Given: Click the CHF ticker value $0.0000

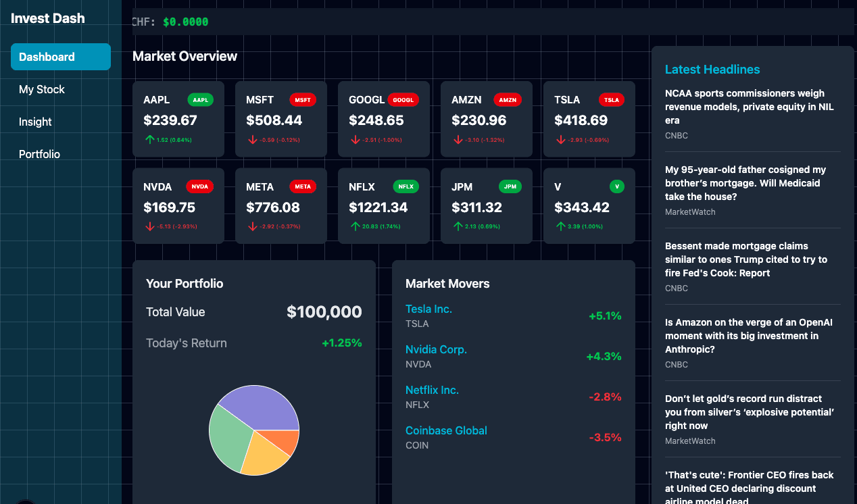Looking at the screenshot, I should click(186, 22).
